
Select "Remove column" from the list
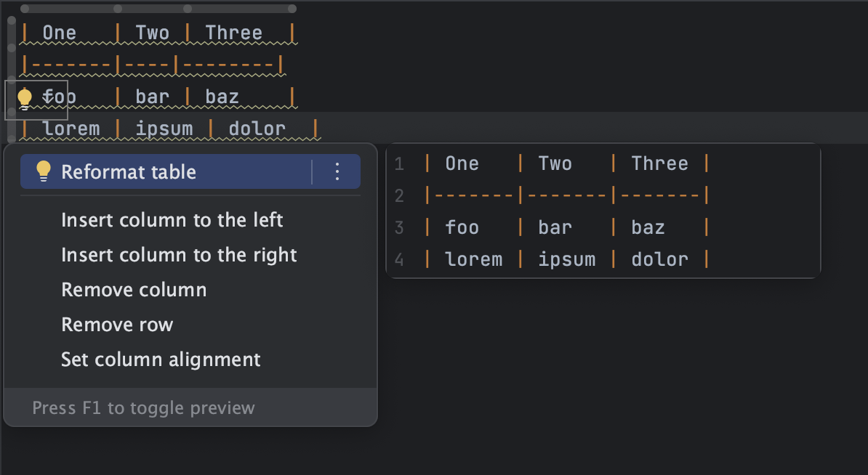[x=134, y=290]
